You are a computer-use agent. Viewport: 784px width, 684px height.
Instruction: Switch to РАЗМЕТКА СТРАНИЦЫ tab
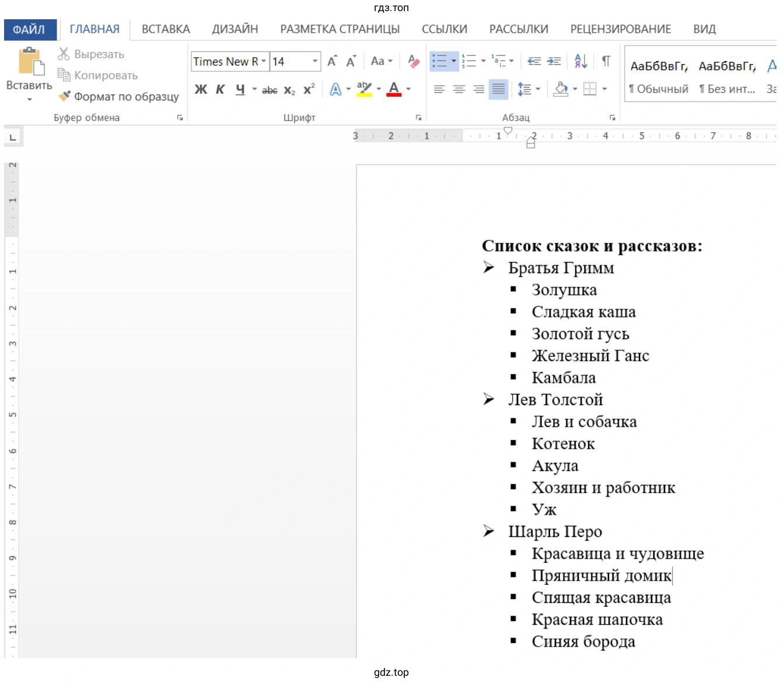coord(340,29)
